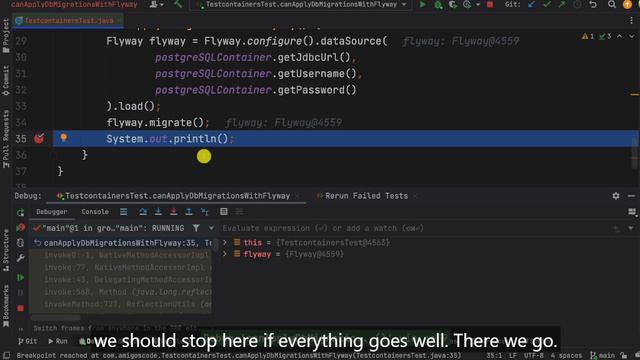Open thread selector dropdown arrow

pyautogui.click(x=211, y=228)
